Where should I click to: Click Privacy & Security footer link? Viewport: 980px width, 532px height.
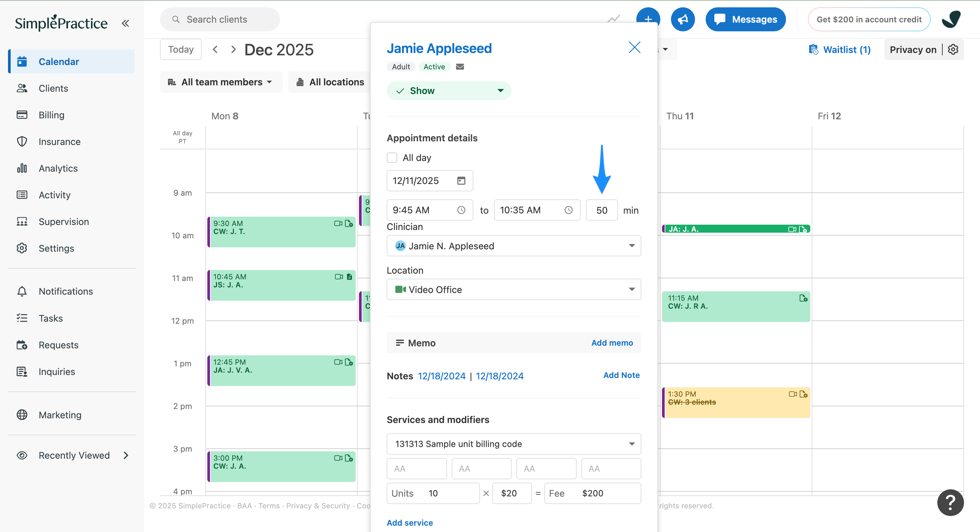point(318,506)
